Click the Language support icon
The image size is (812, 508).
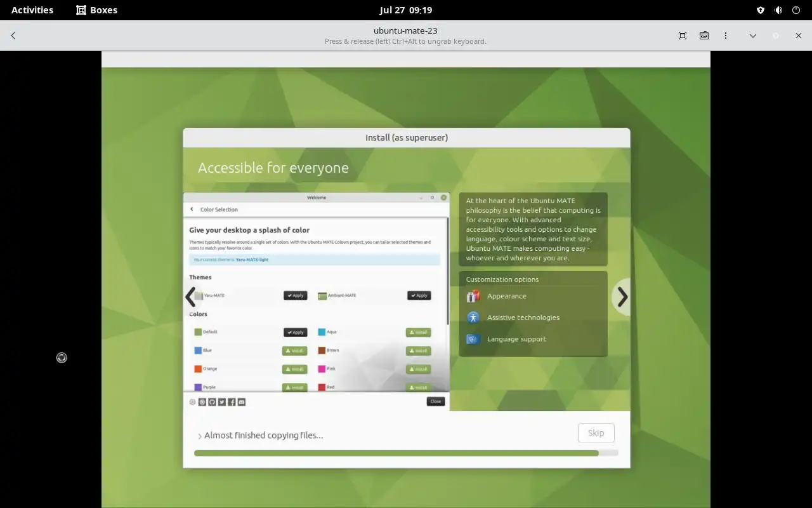click(473, 339)
